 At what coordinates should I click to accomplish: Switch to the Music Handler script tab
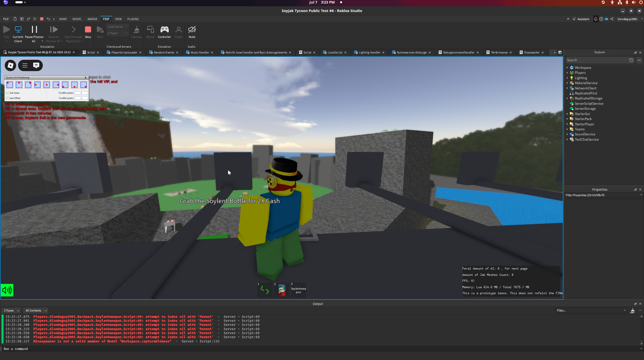click(200, 53)
